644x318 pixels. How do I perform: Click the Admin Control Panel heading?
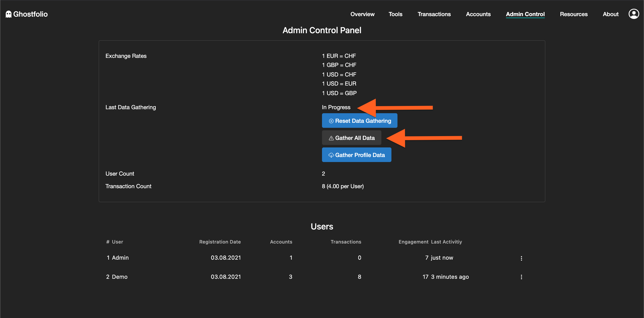pos(322,30)
